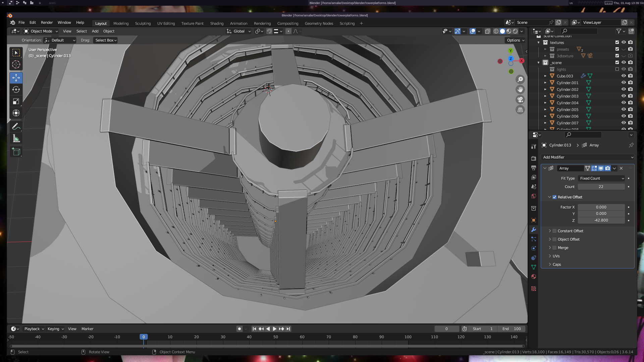Open the Render menu
Screen dimensions: 644x362
[47, 22]
